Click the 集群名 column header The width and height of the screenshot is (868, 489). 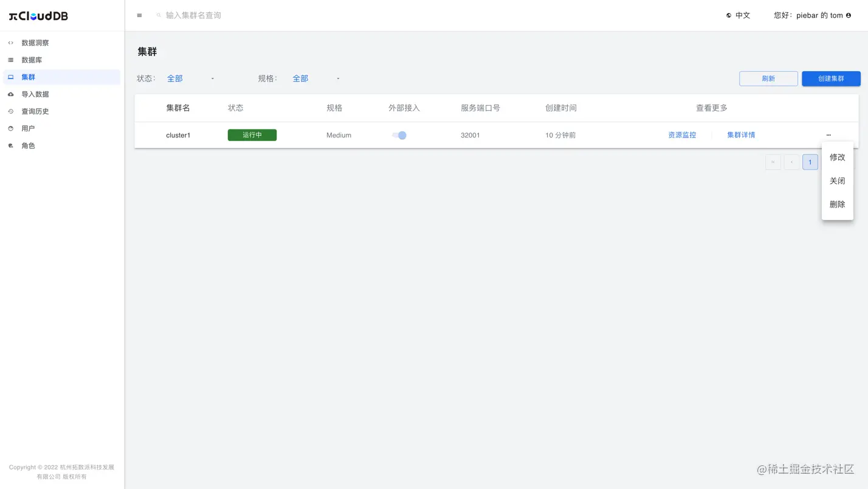tap(178, 108)
